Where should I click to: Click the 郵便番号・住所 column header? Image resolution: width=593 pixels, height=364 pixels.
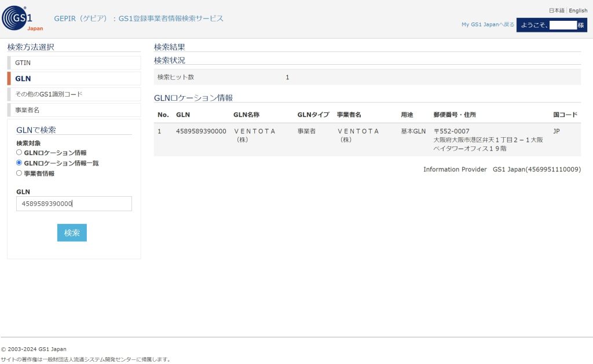point(455,115)
